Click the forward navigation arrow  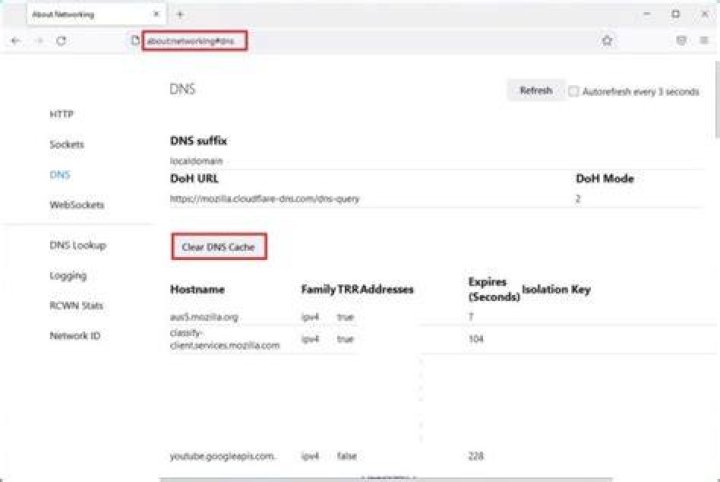point(39,41)
